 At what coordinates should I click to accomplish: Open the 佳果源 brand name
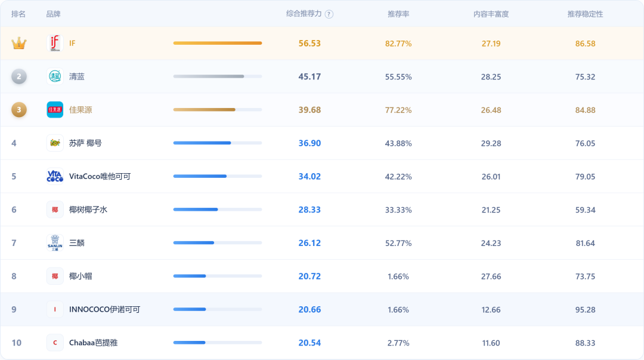point(80,110)
